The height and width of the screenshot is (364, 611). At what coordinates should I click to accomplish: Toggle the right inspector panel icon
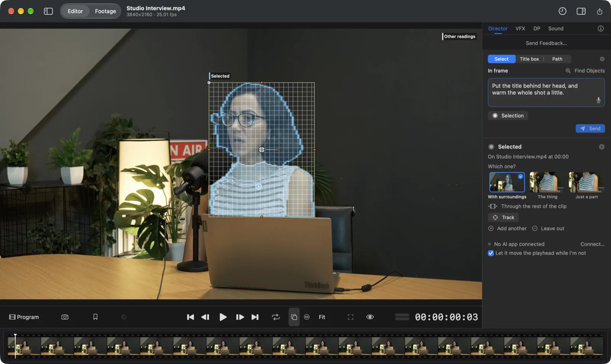coord(581,11)
